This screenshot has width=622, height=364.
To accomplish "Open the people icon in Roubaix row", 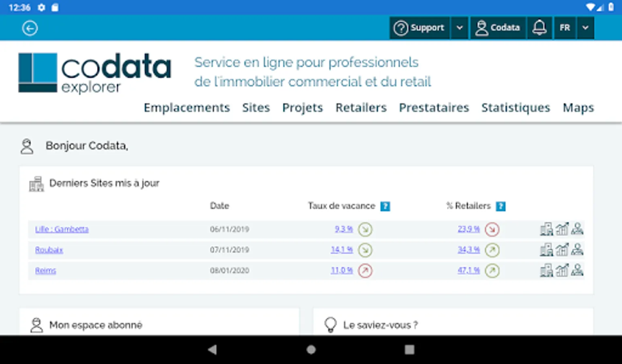I will 577,250.
